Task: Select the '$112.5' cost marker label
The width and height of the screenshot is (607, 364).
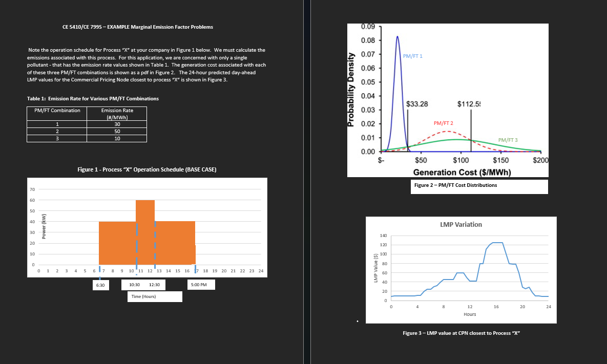Action: (x=469, y=103)
